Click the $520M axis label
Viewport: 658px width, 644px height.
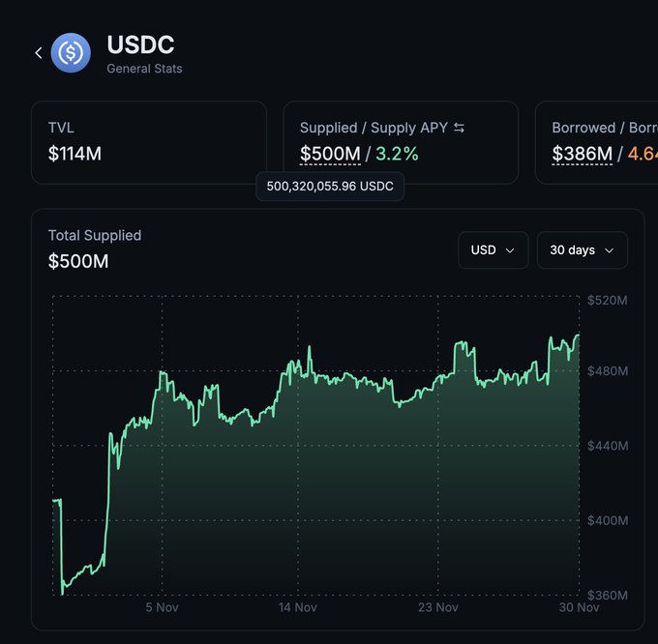click(608, 301)
